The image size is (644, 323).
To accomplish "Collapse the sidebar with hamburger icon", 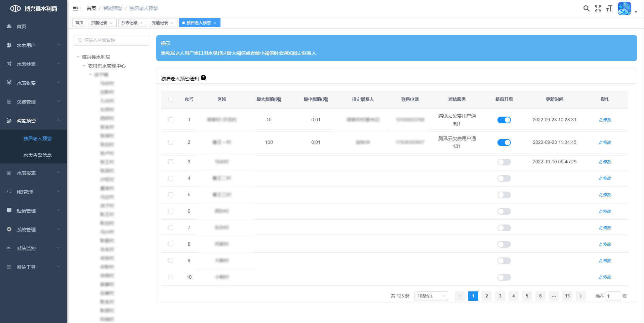I will click(x=76, y=8).
